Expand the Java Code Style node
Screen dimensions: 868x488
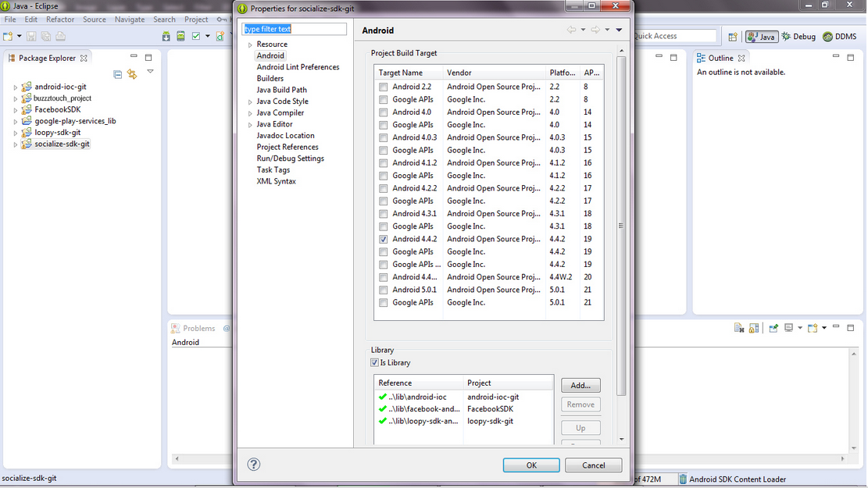250,102
